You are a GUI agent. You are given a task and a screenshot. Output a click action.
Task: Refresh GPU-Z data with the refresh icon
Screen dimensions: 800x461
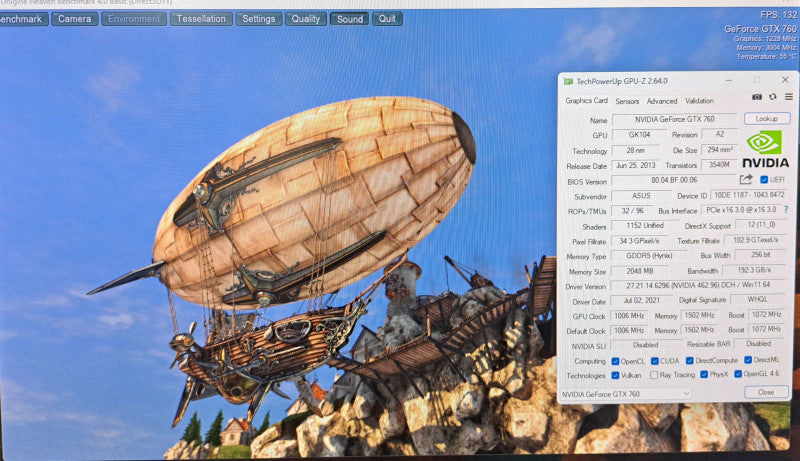773,97
